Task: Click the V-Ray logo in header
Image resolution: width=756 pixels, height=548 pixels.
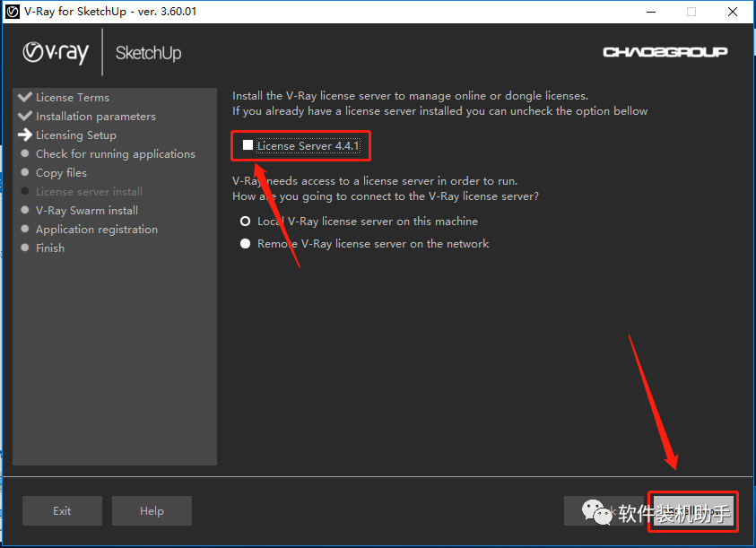Action: 56,52
